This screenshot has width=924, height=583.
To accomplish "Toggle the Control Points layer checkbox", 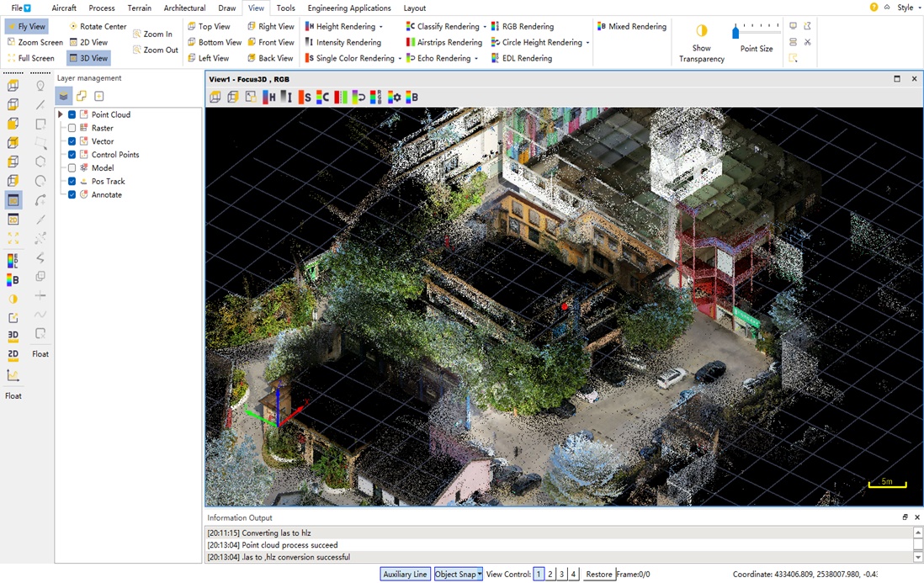I will coord(72,155).
